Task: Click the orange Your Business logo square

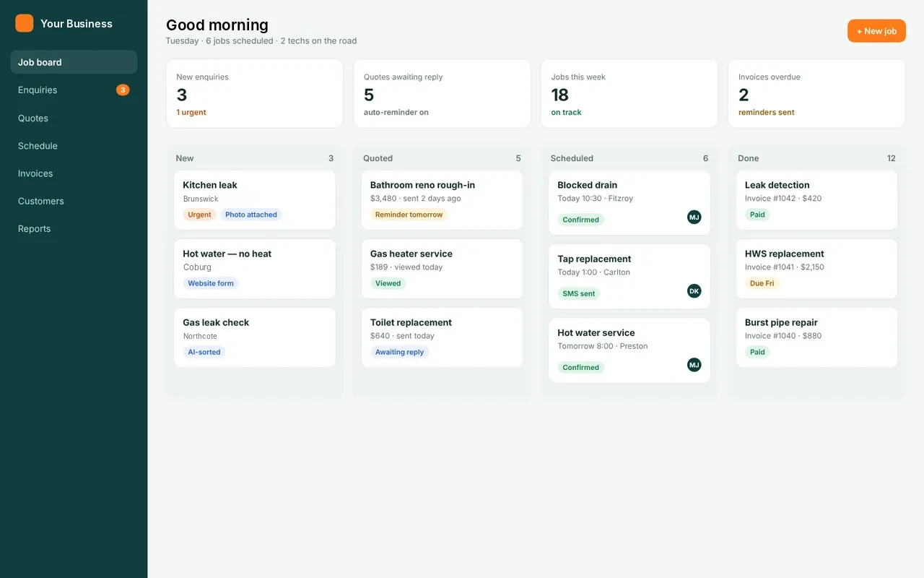Action: click(x=25, y=23)
